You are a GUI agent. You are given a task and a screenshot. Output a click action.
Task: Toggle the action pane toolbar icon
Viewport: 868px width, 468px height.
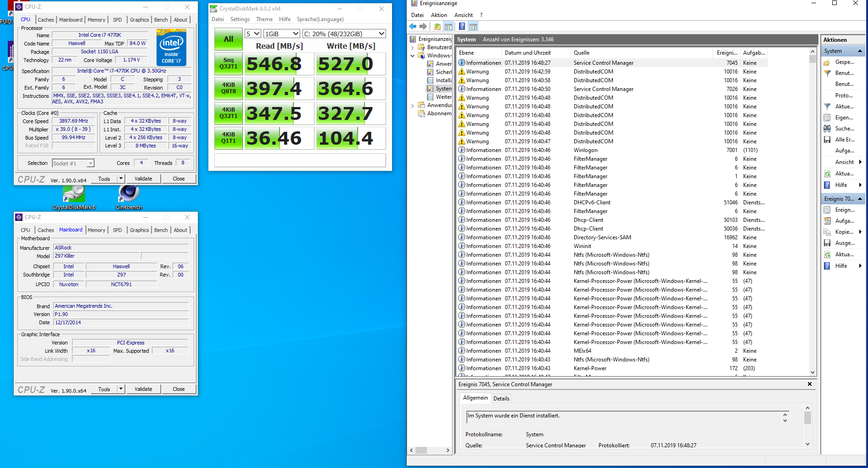473,27
